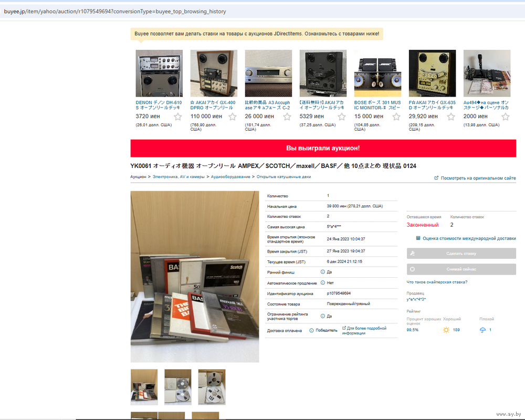525x420 pixels.
Task: Favorite the DENON DH-610S item star
Action: tap(178, 117)
